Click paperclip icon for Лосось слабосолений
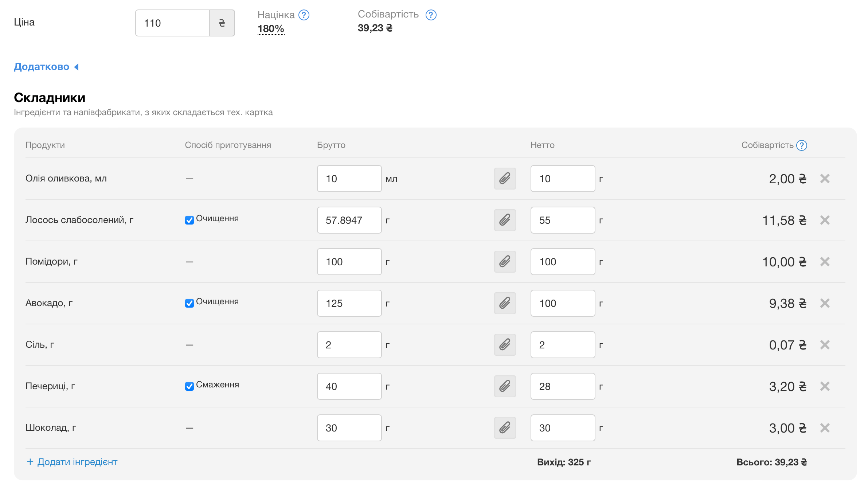This screenshot has height=492, width=868. pyautogui.click(x=505, y=220)
